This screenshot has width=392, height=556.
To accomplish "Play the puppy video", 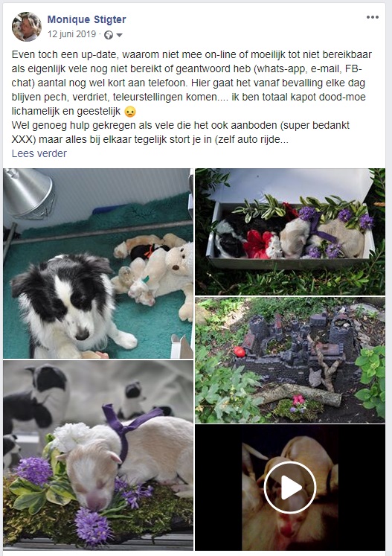I will 290,488.
